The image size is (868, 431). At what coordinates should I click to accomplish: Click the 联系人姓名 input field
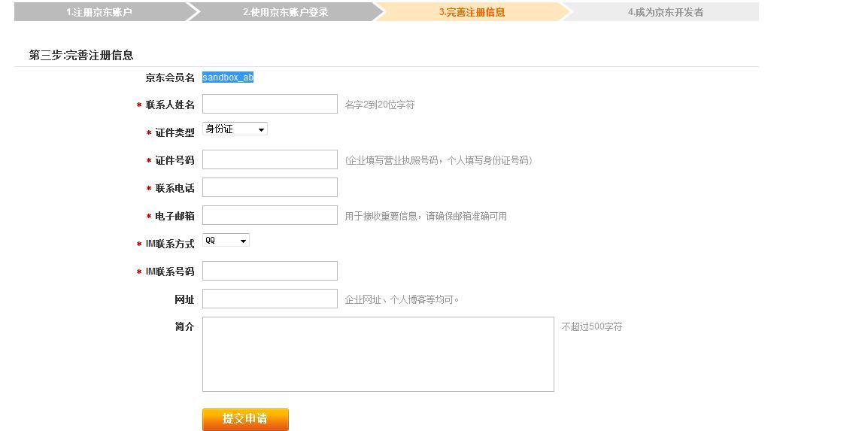(x=269, y=104)
